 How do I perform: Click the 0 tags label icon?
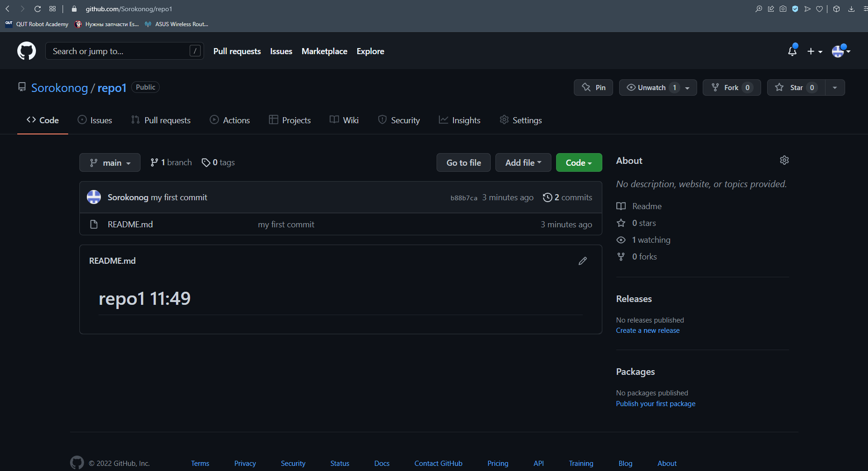tap(206, 162)
